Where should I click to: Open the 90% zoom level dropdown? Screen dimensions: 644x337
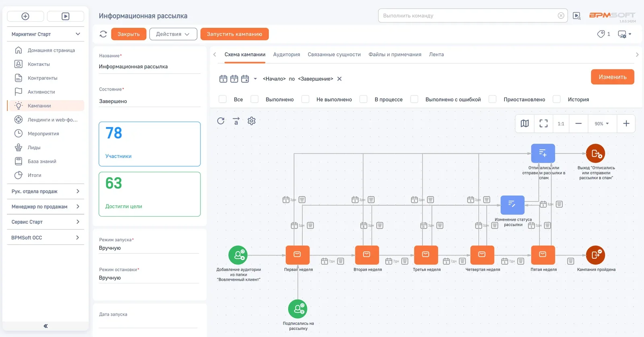(602, 124)
